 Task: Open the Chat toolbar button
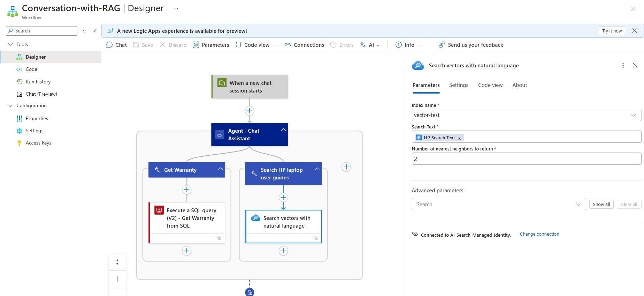coord(116,45)
